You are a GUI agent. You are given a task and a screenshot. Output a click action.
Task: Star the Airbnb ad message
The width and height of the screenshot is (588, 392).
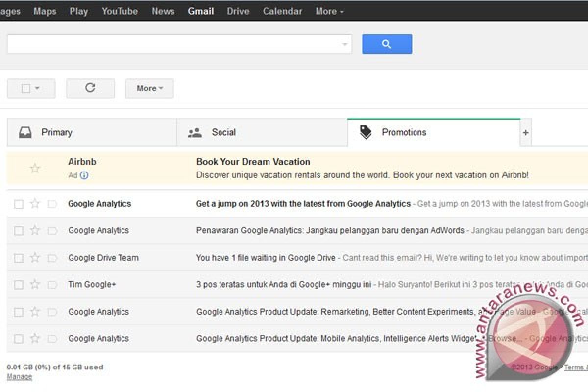coord(35,169)
